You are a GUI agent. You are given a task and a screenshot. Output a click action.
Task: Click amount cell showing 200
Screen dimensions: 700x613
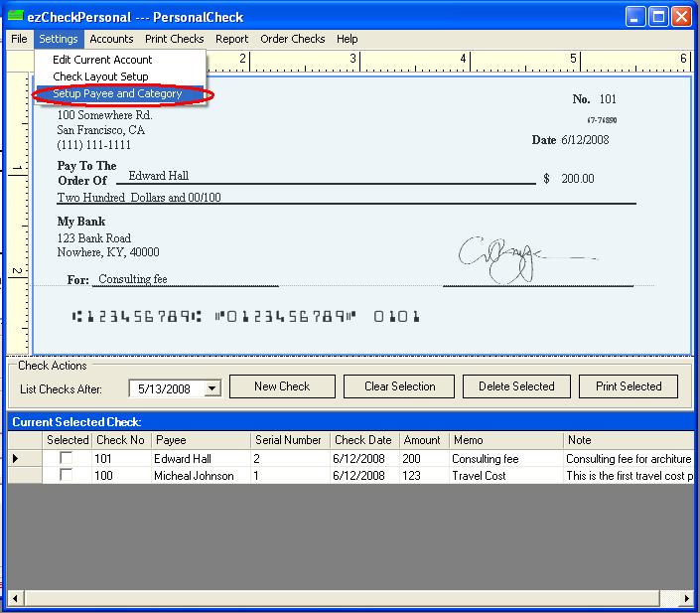point(425,458)
